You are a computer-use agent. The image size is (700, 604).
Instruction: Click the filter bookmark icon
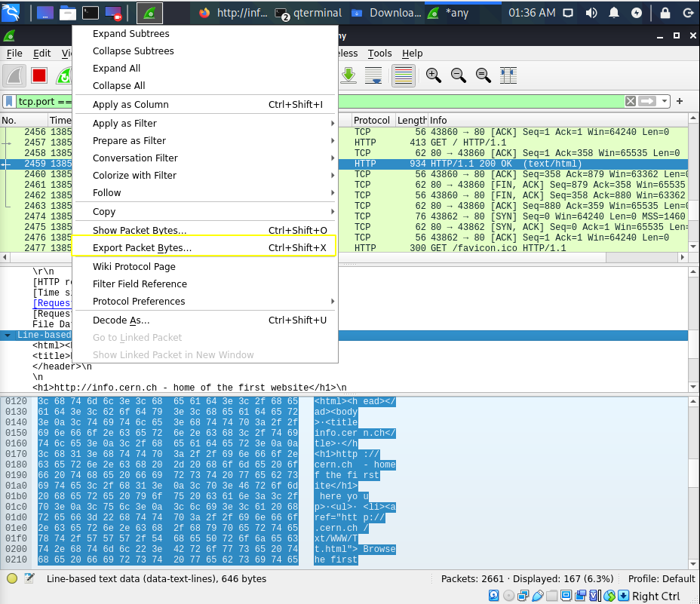pos(9,101)
